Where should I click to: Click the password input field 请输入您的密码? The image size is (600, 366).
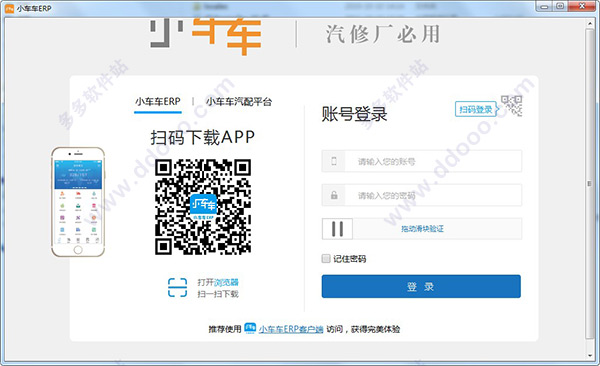422,195
